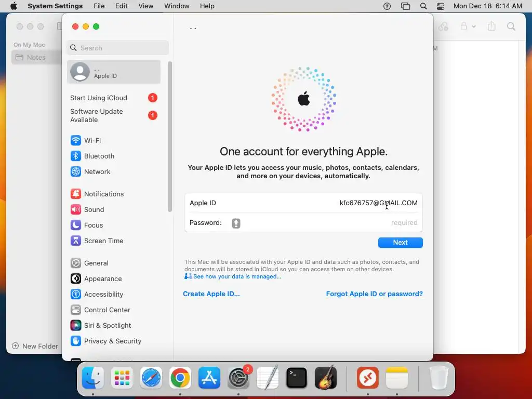
Task: Select Notes folder in Notes window
Action: coord(36,57)
